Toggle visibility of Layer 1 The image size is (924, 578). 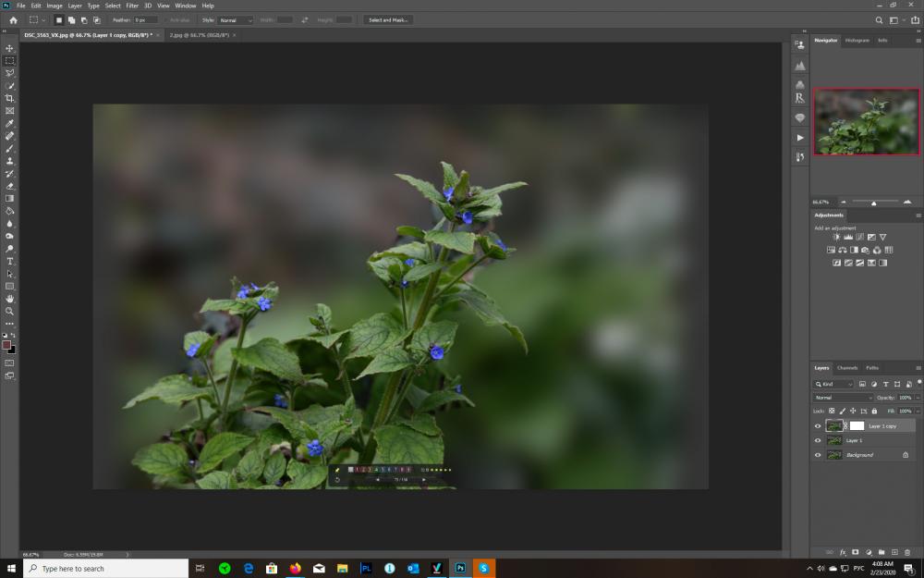point(818,440)
